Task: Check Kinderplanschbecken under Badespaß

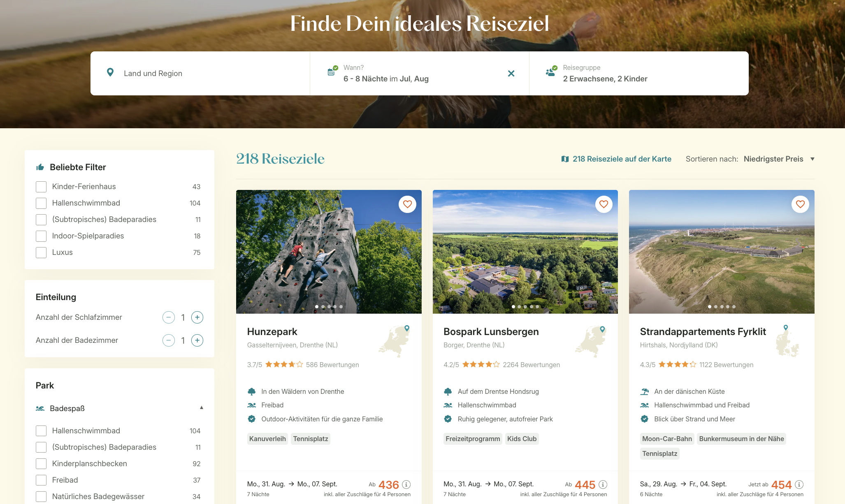Action: coord(41,464)
